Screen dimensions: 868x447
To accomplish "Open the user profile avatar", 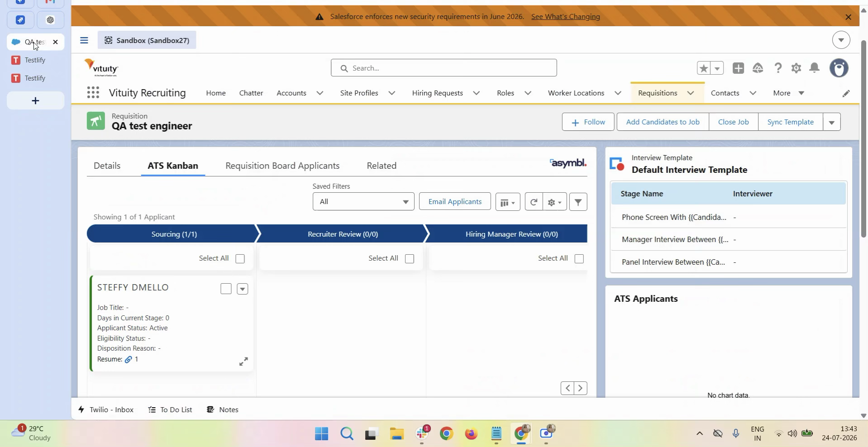I will click(x=839, y=68).
